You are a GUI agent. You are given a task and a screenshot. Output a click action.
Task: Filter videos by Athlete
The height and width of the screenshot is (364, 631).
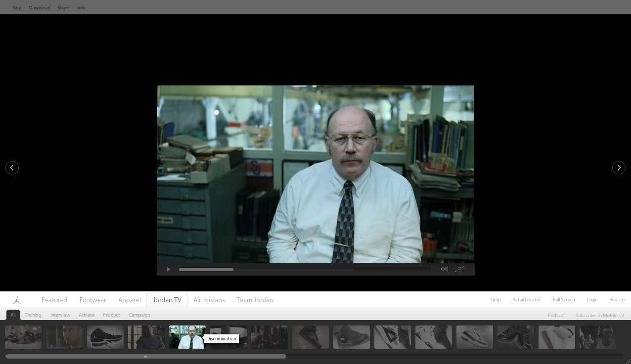tap(87, 315)
